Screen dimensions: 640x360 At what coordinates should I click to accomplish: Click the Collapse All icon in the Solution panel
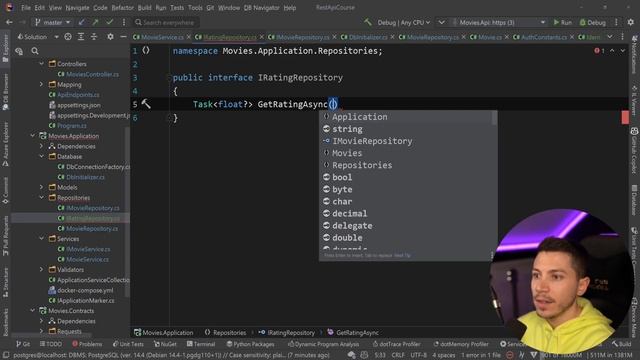click(94, 37)
